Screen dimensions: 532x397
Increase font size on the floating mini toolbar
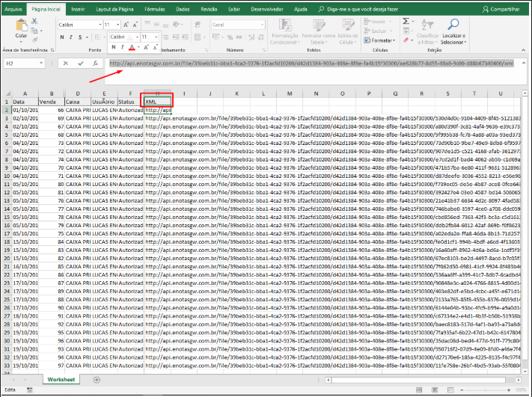tap(146, 47)
